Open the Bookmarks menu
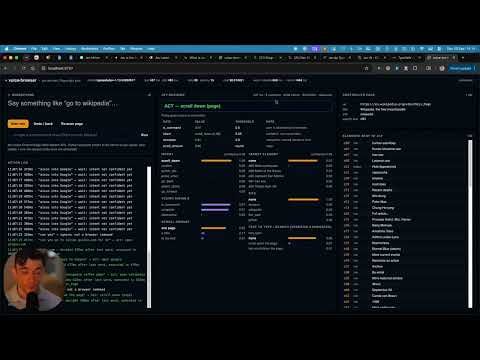This screenshot has width=480, height=360. [90, 49]
